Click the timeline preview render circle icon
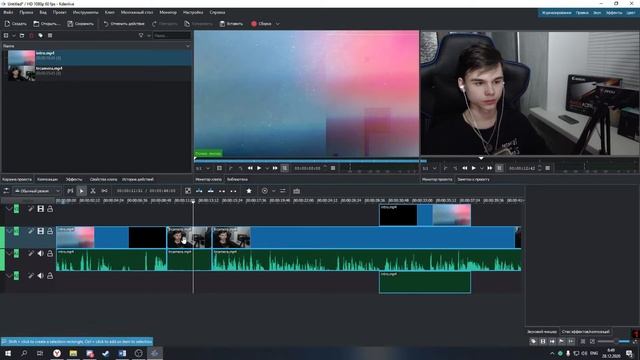This screenshot has height=360, width=640. [x=264, y=191]
